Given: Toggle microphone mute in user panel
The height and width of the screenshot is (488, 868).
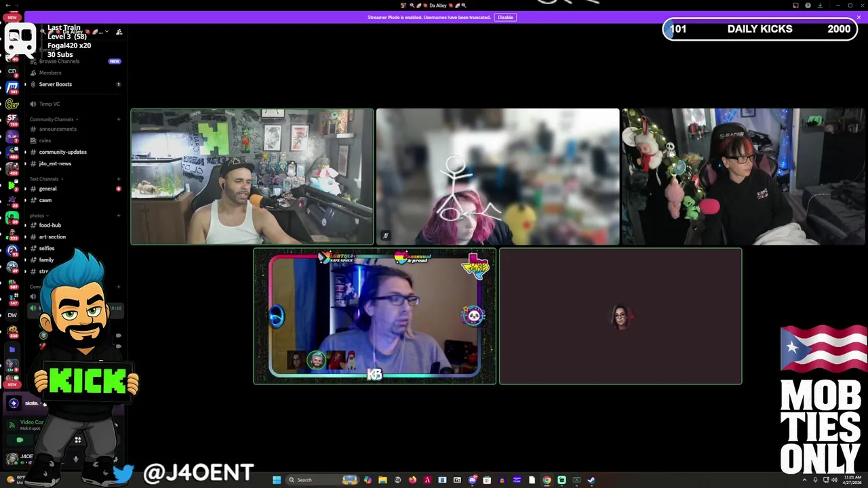Looking at the screenshot, I should (75, 459).
